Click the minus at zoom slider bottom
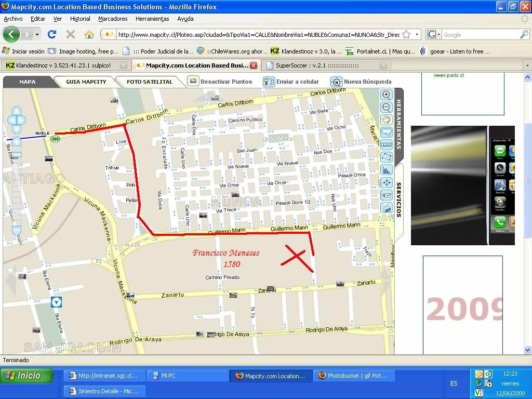 (17, 230)
